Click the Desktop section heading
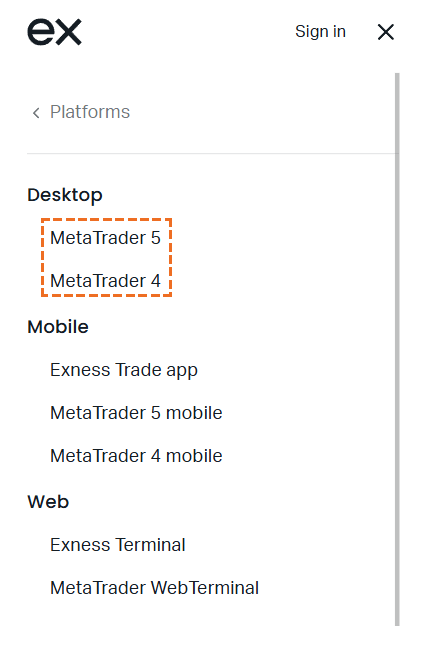The width and height of the screenshot is (426, 654). 65,195
